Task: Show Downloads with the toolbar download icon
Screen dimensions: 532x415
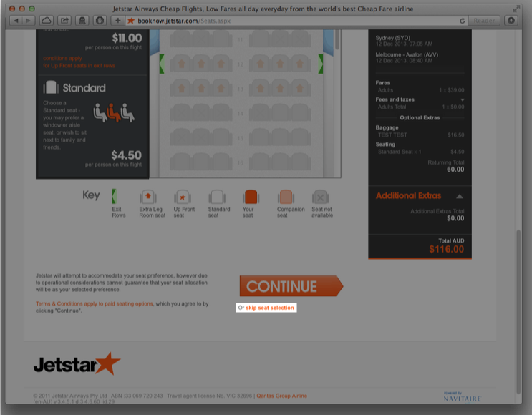Action: click(x=511, y=21)
